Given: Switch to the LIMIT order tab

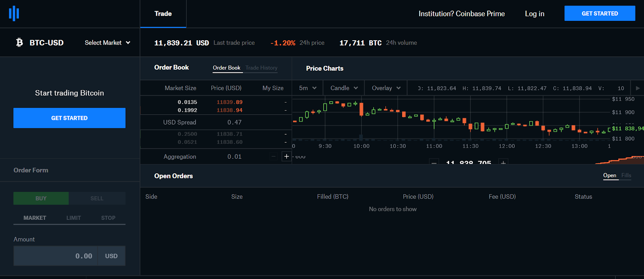Looking at the screenshot, I should point(74,218).
